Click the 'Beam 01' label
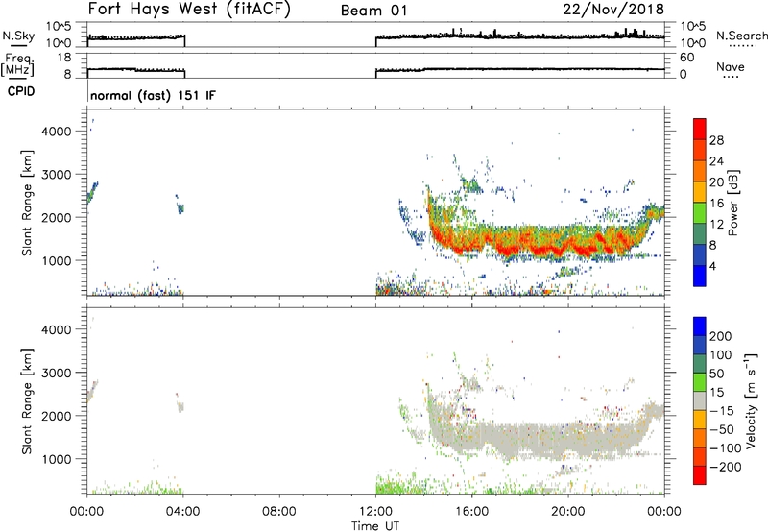This screenshot has height=532, width=768. (x=374, y=11)
